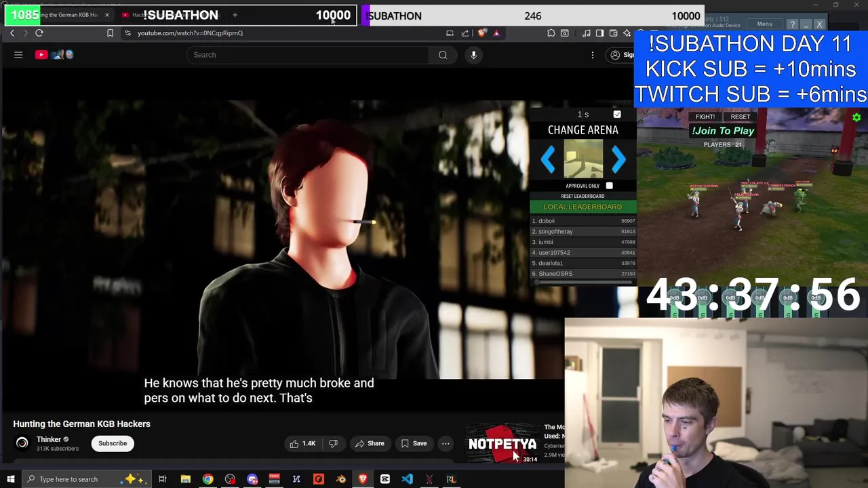Subscribe to Thinker channel

[x=113, y=443]
